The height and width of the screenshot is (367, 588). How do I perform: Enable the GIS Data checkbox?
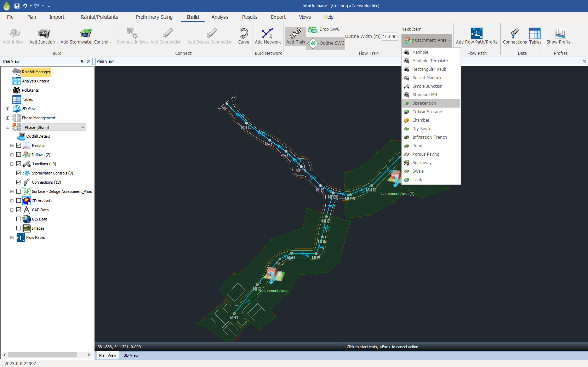click(19, 219)
